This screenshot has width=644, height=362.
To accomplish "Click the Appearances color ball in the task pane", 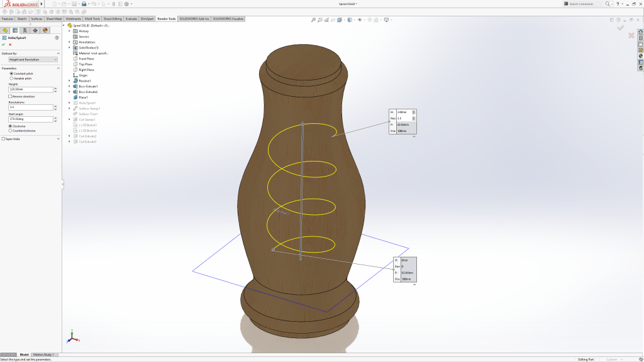I will click(640, 55).
